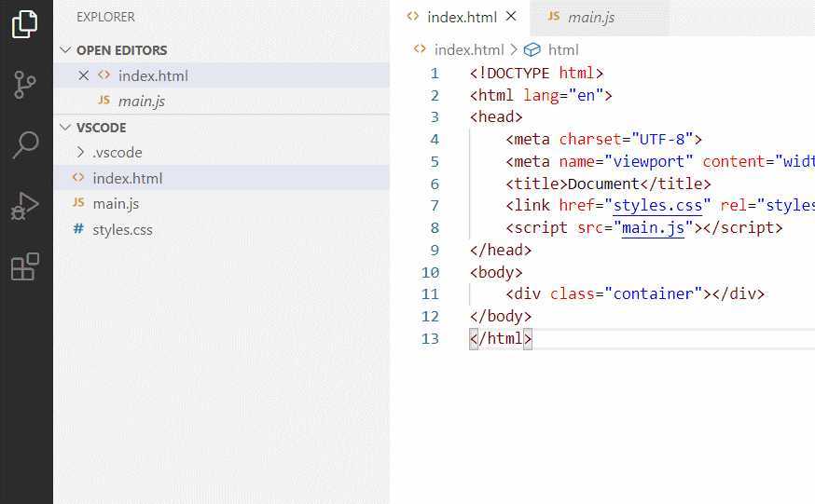Click the closing </head> tag

501,251
